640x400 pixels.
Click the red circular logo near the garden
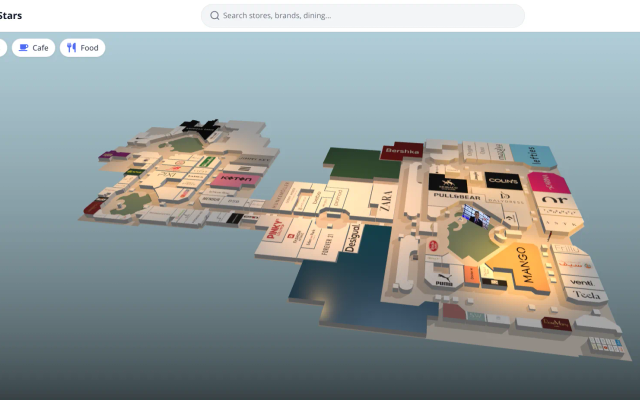coord(433,246)
